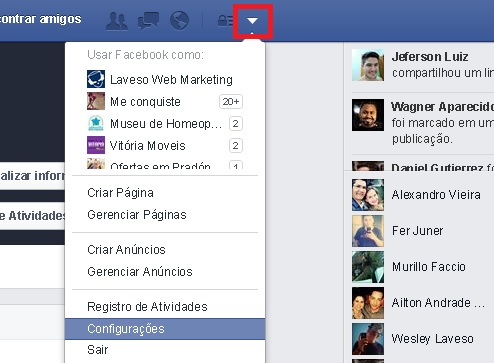Open chat with Fer Juner
The width and height of the screenshot is (494, 363).
coord(419,231)
